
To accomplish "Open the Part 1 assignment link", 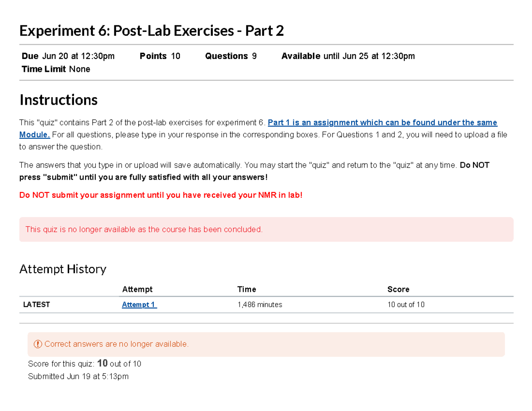I will 383,122.
